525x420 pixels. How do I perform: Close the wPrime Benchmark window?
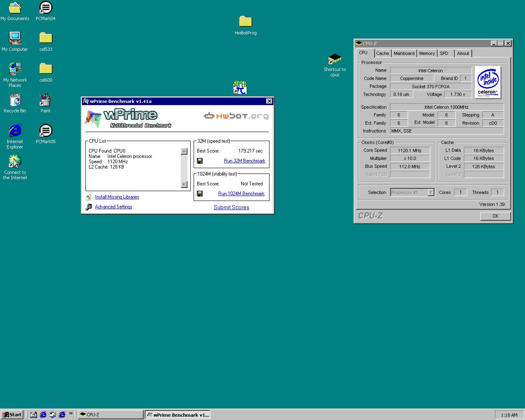tap(269, 101)
